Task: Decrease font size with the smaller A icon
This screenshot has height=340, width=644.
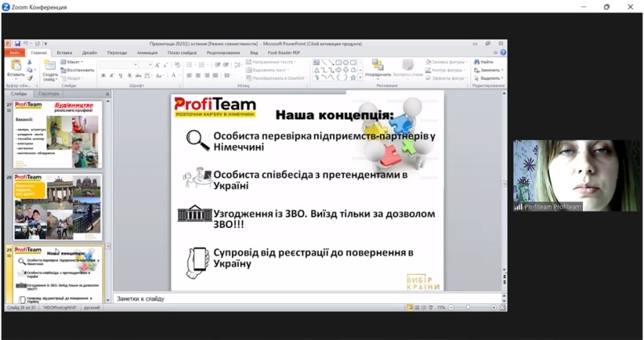Action: [165, 65]
